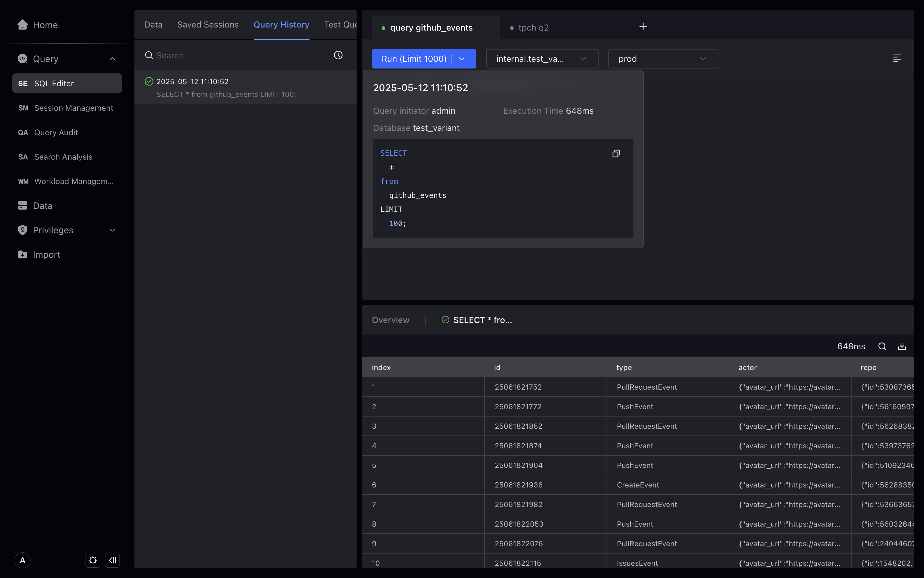Screen dimensions: 924x578
Task: Click the 648ms result time label
Action: [x=851, y=346]
